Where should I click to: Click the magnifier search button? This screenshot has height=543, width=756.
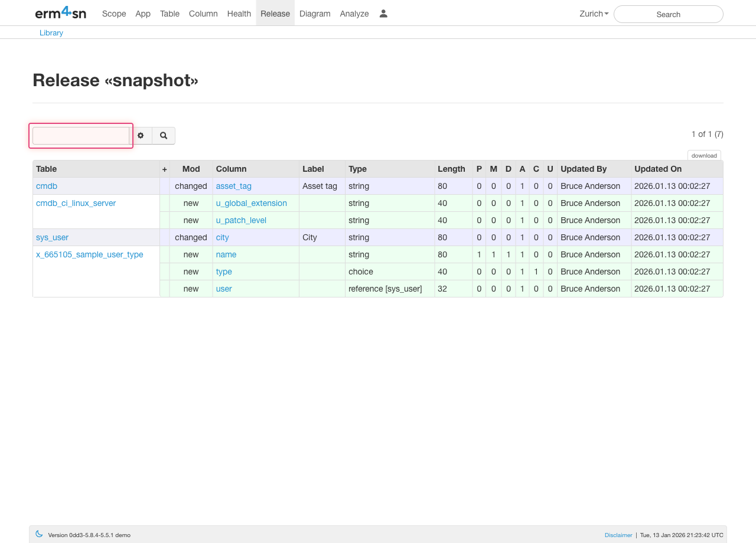pos(164,136)
